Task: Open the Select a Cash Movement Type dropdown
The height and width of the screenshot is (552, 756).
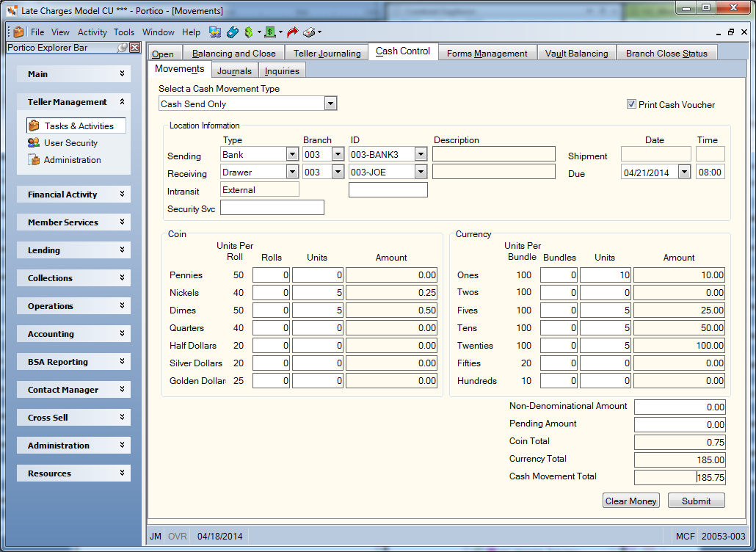Action: [330, 103]
